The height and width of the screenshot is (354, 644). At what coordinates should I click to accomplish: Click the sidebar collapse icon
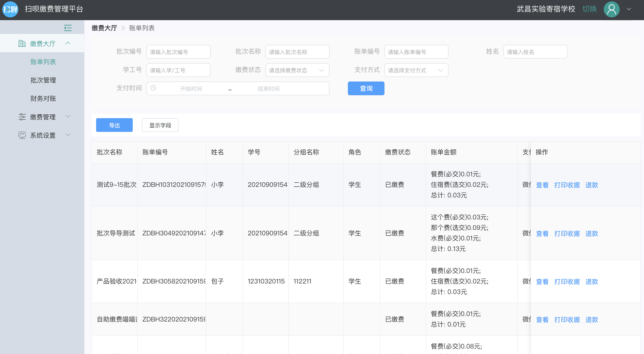click(x=68, y=28)
